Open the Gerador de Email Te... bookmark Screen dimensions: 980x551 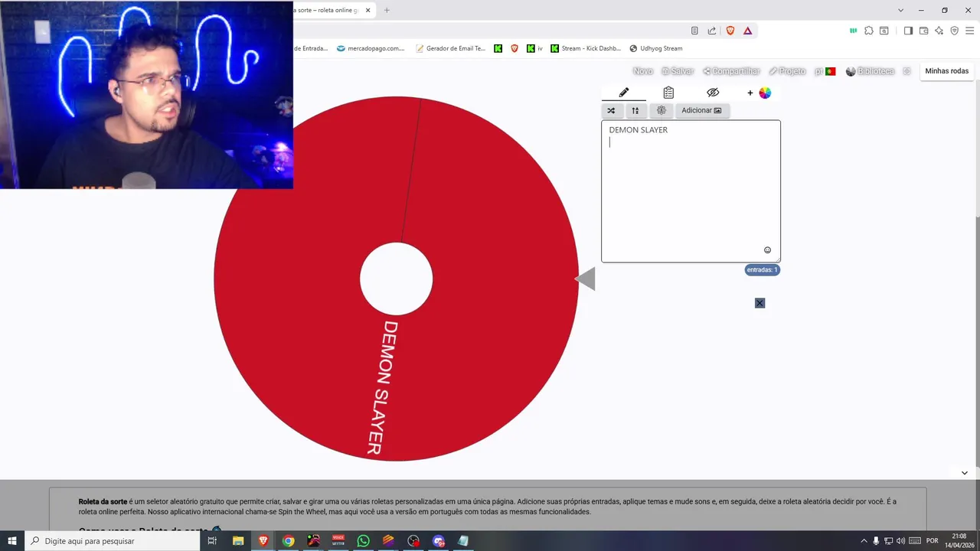tap(450, 48)
